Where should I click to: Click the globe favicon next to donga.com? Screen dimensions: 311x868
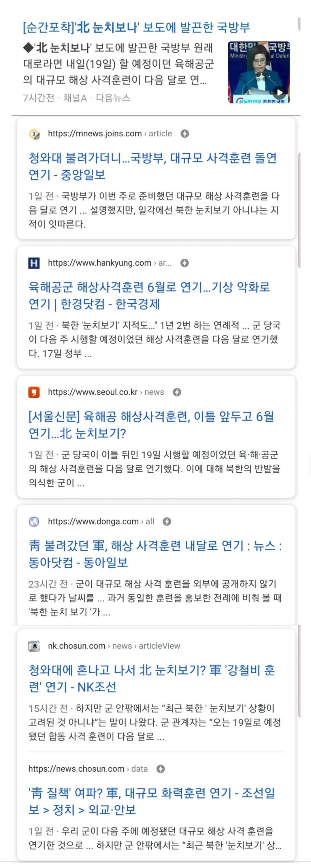point(34,522)
